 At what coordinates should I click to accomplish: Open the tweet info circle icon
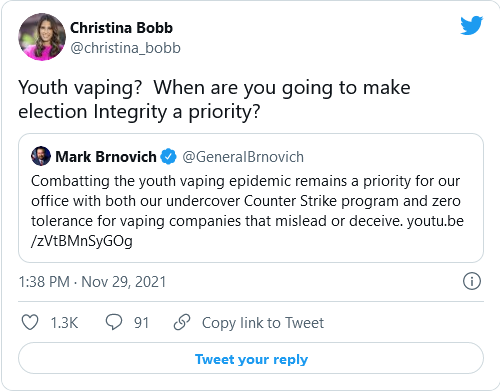click(x=472, y=281)
